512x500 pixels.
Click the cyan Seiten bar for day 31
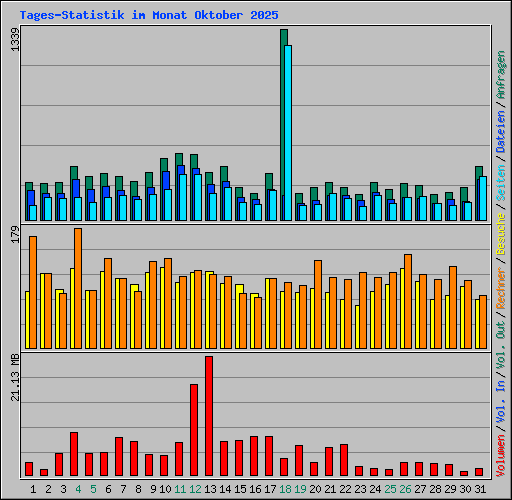(x=483, y=199)
